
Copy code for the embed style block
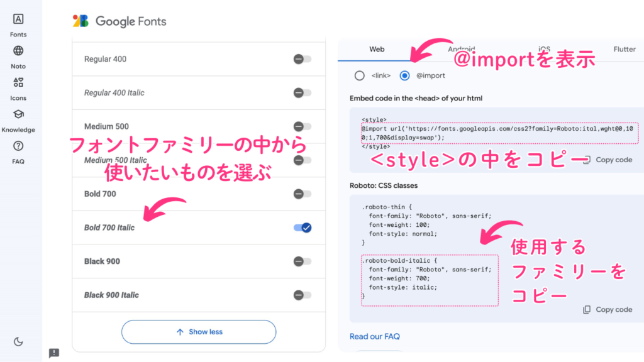pos(608,160)
